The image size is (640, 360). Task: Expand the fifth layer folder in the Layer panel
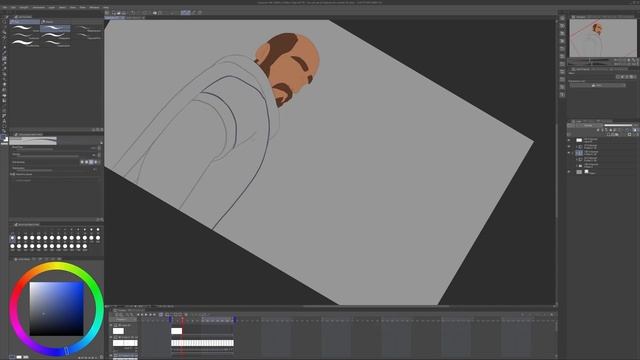(576, 166)
